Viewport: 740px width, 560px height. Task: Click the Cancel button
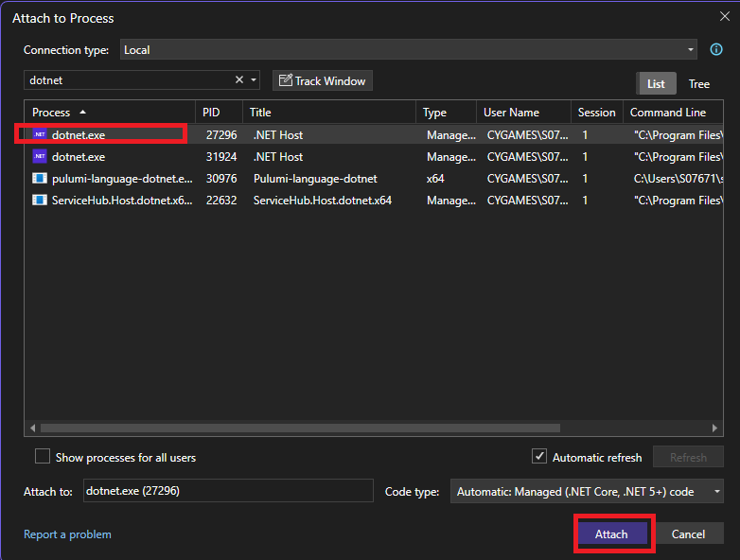tap(689, 534)
